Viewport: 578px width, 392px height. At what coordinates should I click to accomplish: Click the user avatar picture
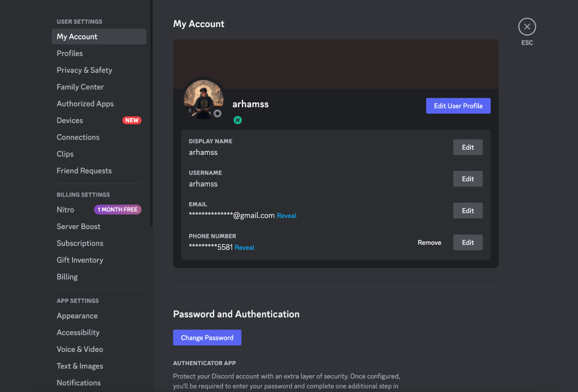(x=203, y=99)
